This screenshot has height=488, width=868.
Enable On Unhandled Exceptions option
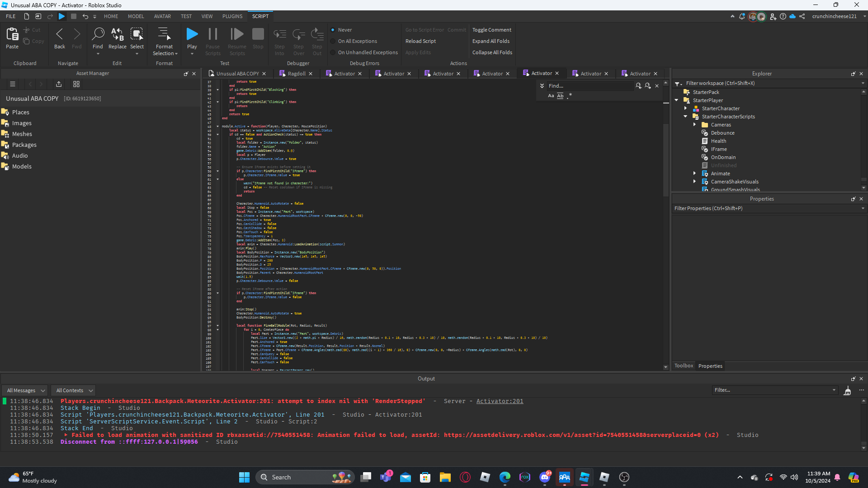pyautogui.click(x=333, y=52)
